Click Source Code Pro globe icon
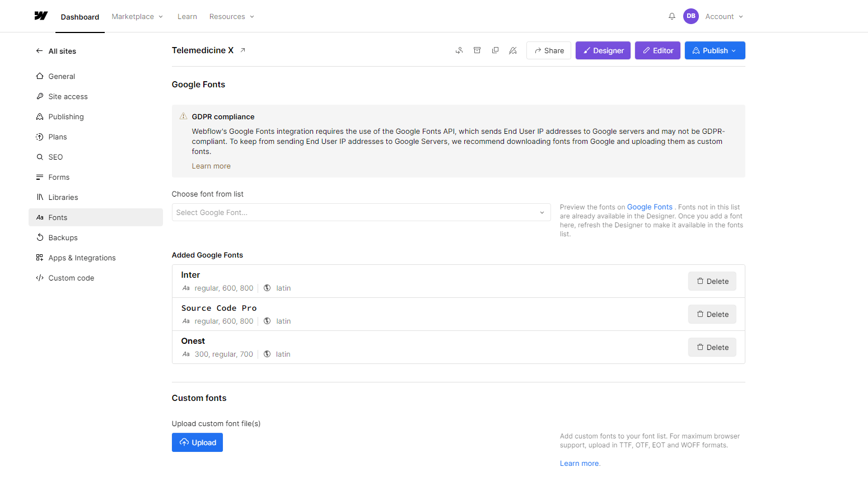 coord(267,321)
